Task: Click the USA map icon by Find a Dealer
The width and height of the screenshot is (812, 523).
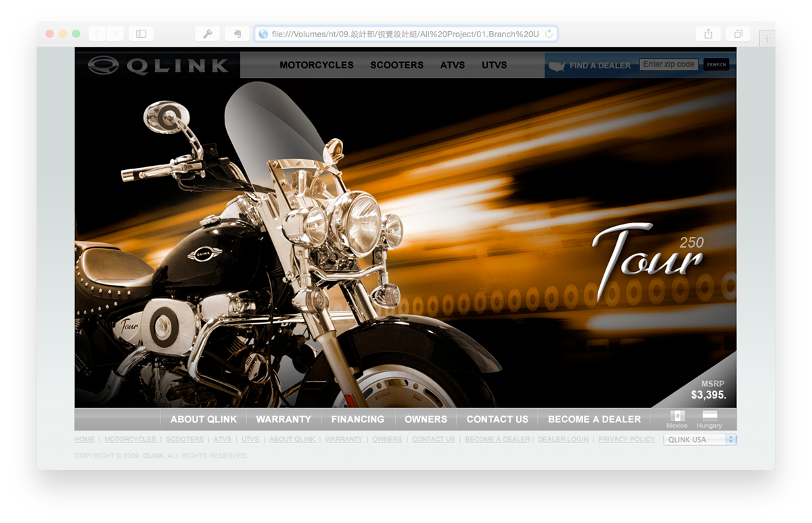Action: [557, 66]
